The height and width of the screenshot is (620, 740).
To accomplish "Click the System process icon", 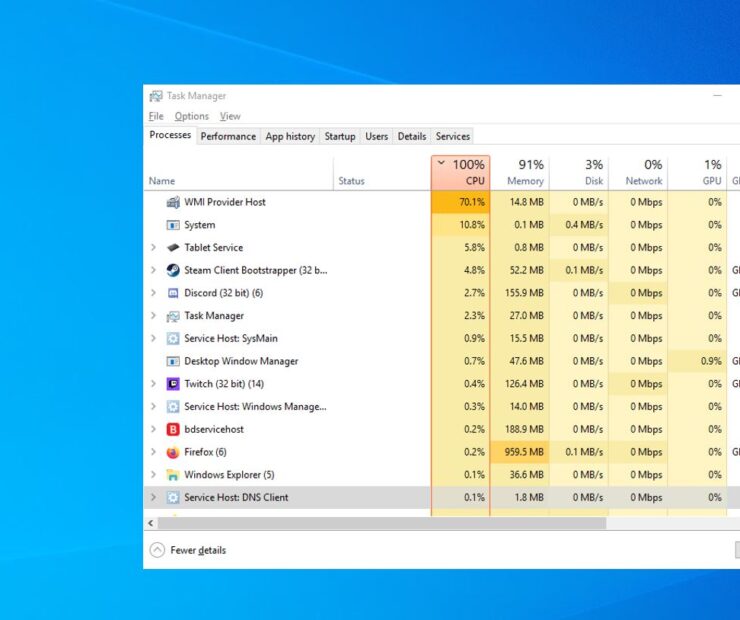I will coord(173,225).
